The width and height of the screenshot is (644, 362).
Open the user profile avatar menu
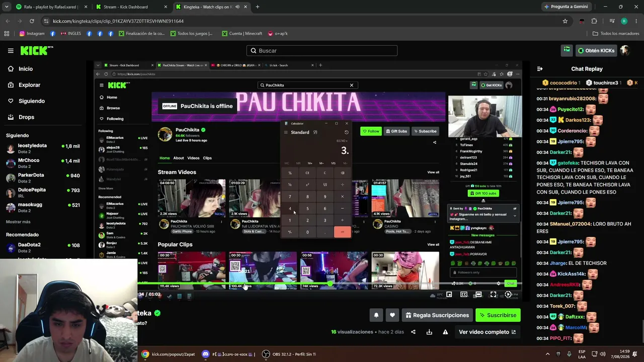click(625, 50)
